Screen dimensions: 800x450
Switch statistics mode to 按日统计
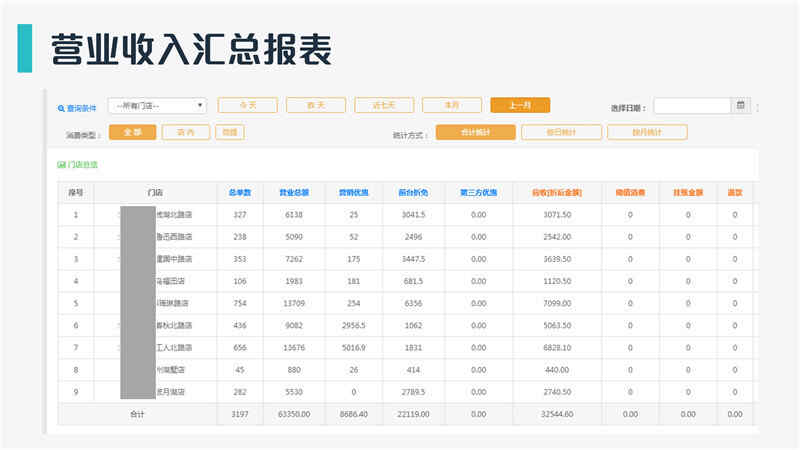561,132
